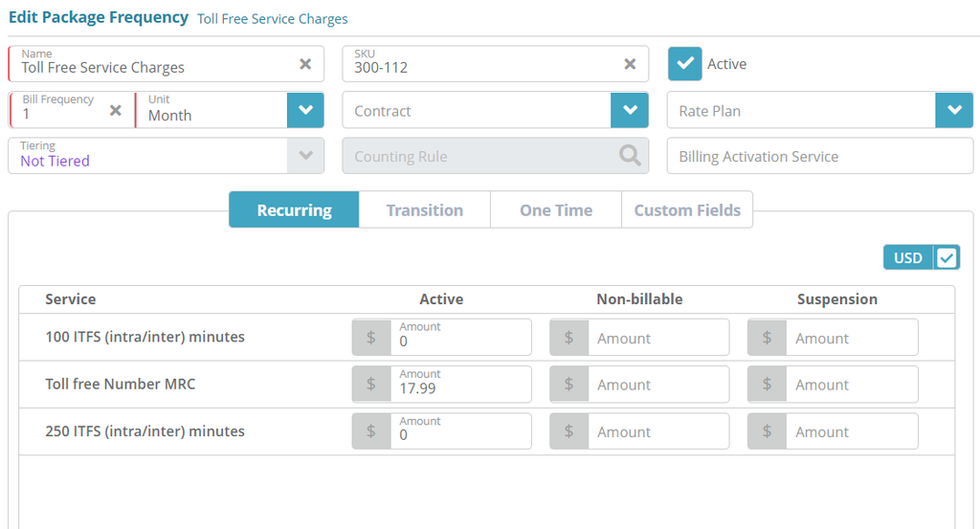Open the Rate Plan dropdown

953,110
